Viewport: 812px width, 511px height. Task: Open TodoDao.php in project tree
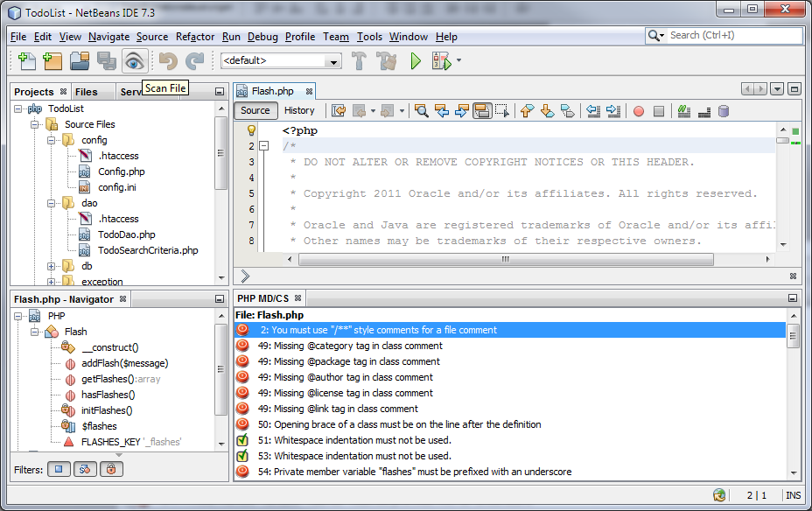[x=126, y=234]
